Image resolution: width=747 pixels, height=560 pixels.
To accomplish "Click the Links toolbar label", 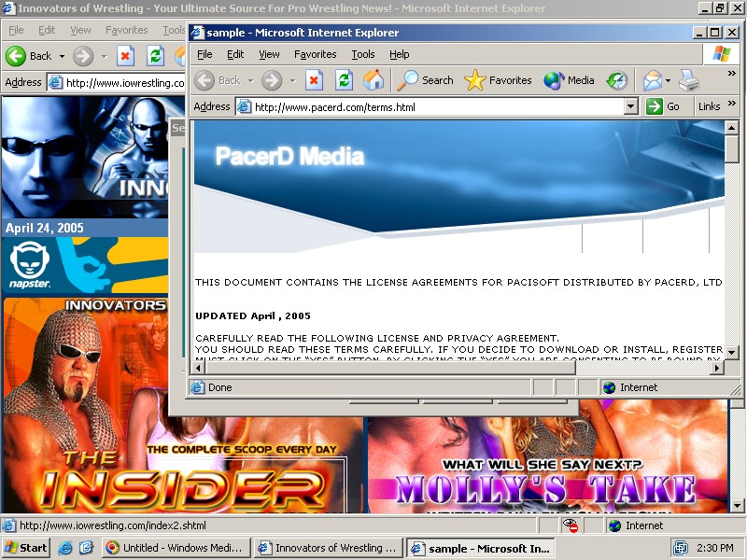I will pyautogui.click(x=709, y=106).
